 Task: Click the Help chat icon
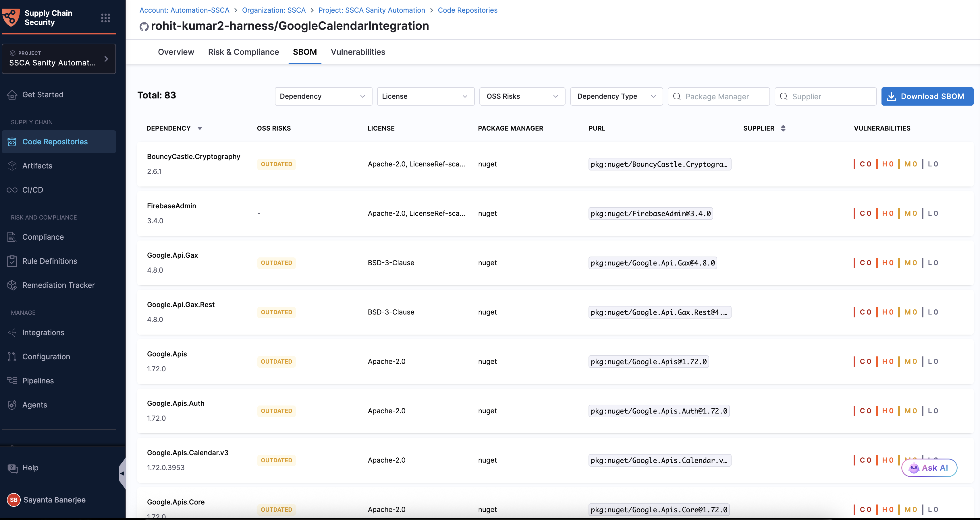[x=13, y=468]
